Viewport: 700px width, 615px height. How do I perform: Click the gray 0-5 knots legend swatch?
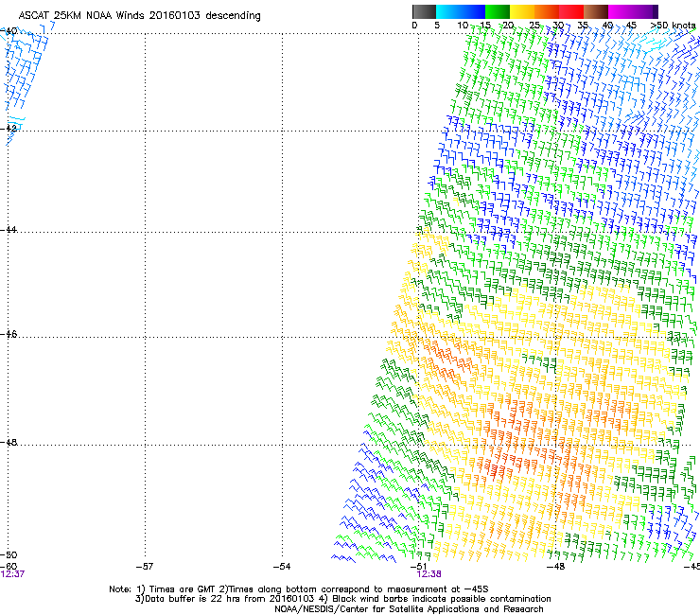424,11
